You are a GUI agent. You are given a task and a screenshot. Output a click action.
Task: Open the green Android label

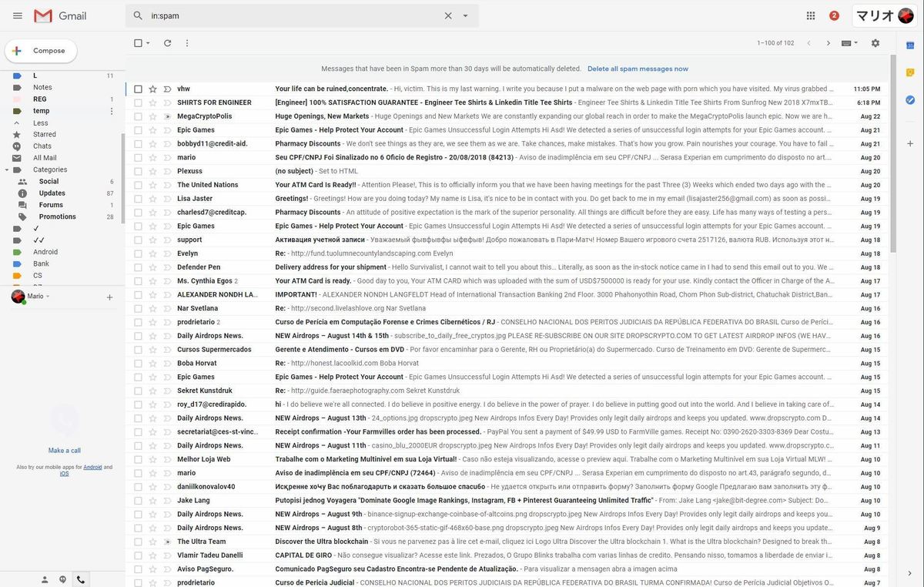pyautogui.click(x=45, y=252)
